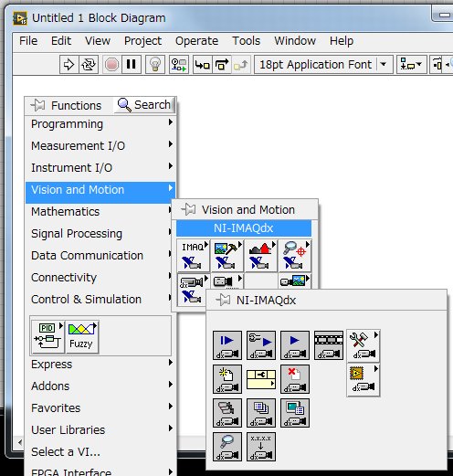453x476 pixels.
Task: Expand Connectivity category
Action: click(100, 278)
